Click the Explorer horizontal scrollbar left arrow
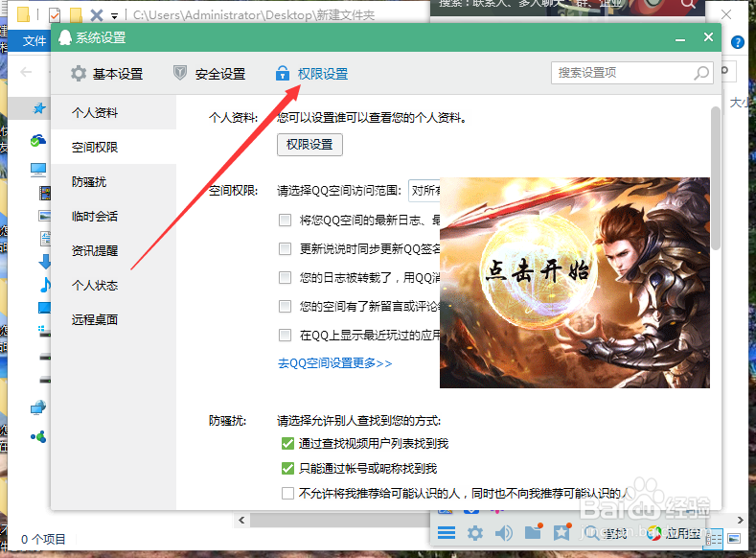The image size is (756, 558). click(241, 520)
